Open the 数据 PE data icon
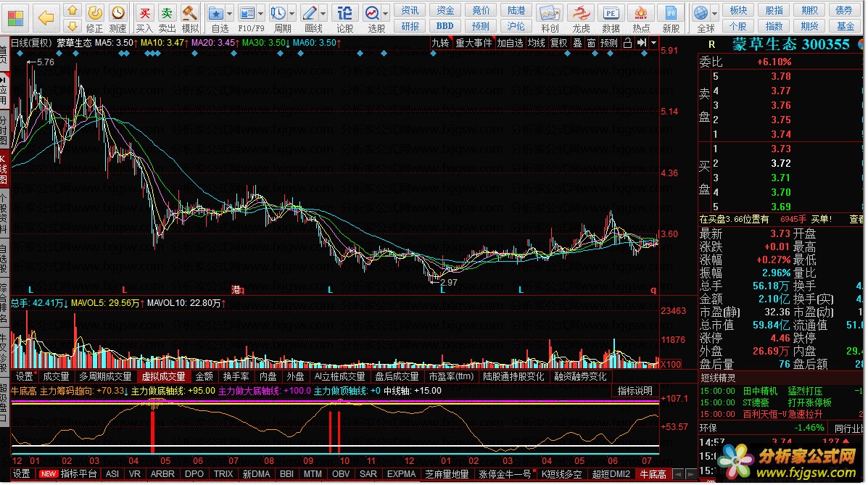This screenshot has width=868, height=485. click(611, 18)
